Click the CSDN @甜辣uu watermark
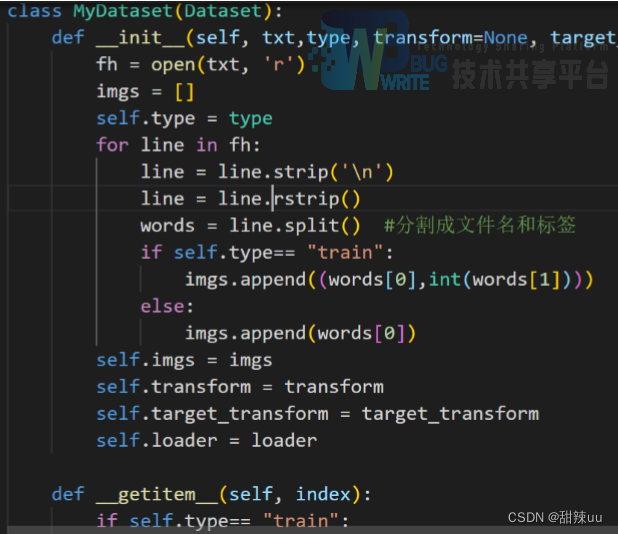 pyautogui.click(x=555, y=517)
